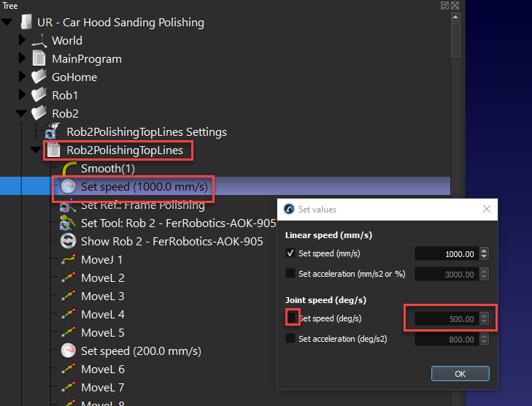Viewport: 532px width, 406px height.
Task: Click the joint speed 500.00 field
Action: (x=447, y=319)
